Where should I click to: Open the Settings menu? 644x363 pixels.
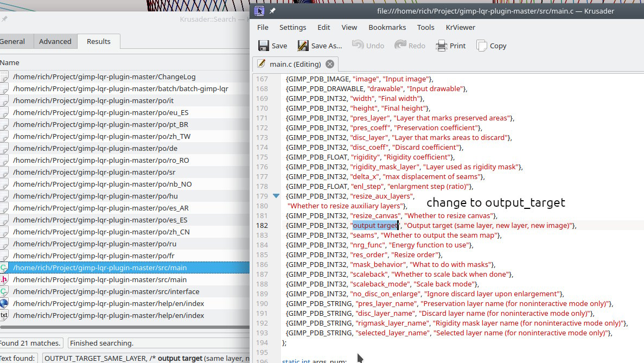pos(292,27)
